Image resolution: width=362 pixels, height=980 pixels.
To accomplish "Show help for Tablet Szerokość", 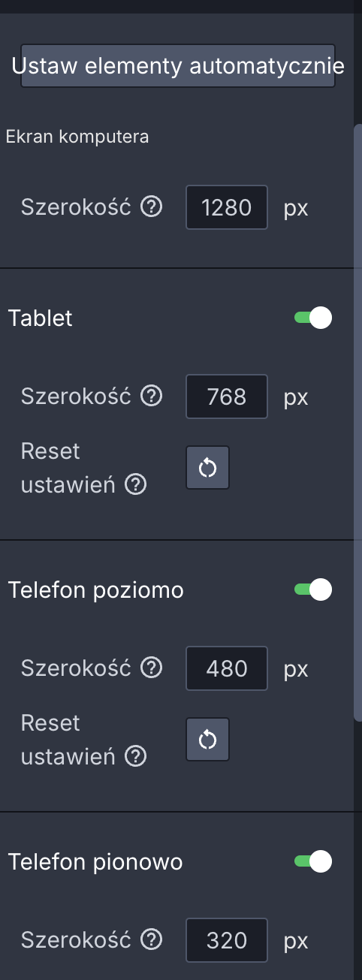I will click(x=152, y=396).
